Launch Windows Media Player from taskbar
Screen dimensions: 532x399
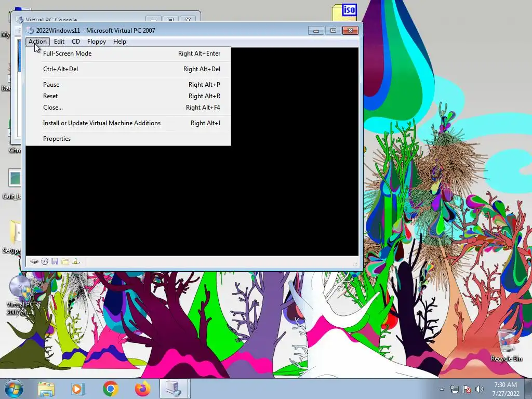coord(77,389)
